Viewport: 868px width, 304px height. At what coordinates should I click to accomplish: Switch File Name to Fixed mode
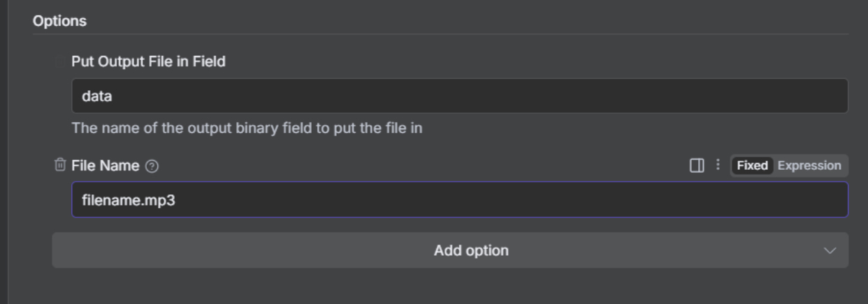(752, 166)
